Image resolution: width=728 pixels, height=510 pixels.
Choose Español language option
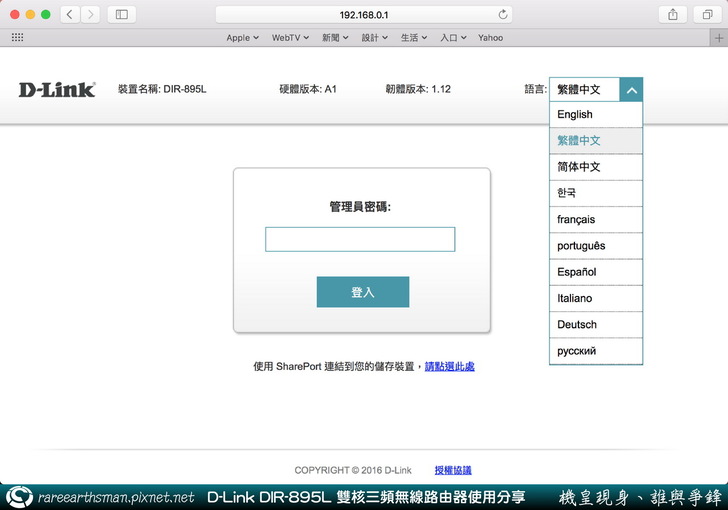(596, 272)
